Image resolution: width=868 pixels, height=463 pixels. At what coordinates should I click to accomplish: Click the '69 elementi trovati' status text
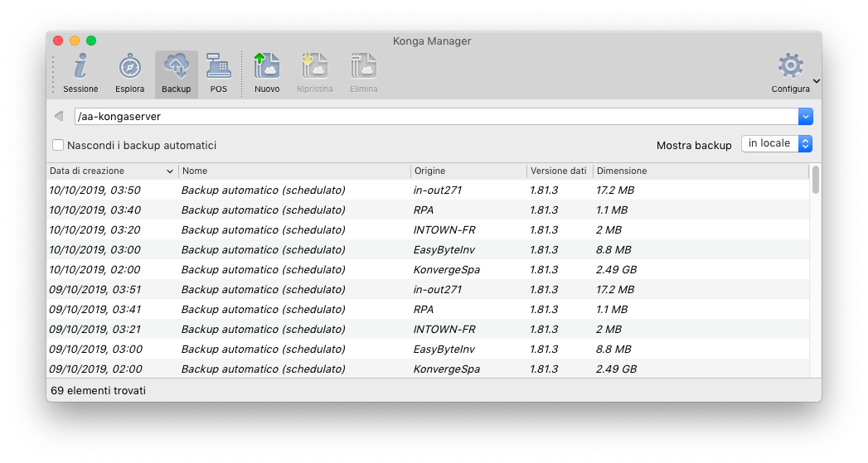[x=98, y=391]
